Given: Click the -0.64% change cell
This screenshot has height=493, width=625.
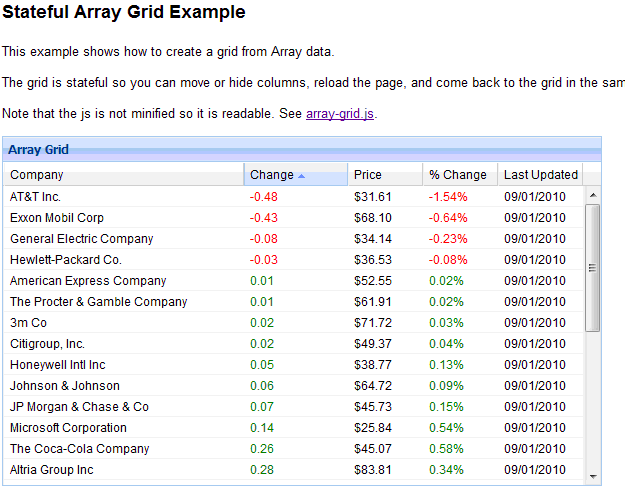Looking at the screenshot, I should pos(448,218).
